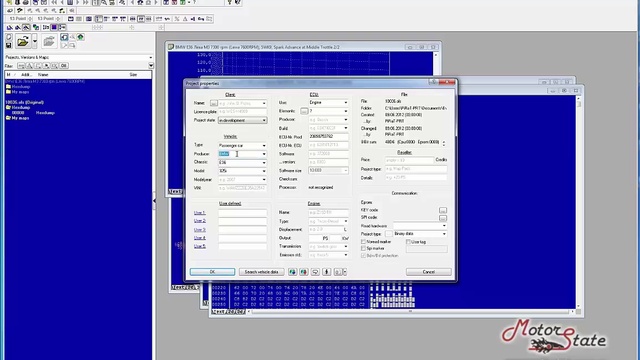Select the 00000 Hexdump row in tree

(x=33, y=113)
